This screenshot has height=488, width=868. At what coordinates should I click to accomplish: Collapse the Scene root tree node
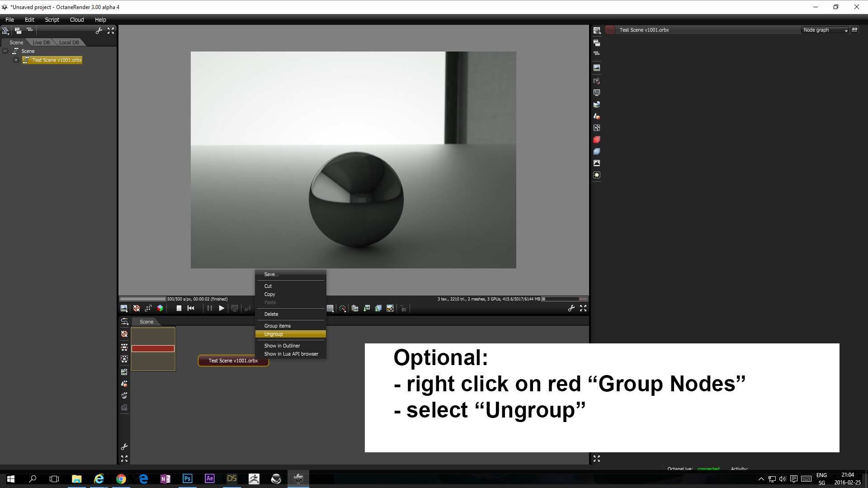[x=5, y=51]
